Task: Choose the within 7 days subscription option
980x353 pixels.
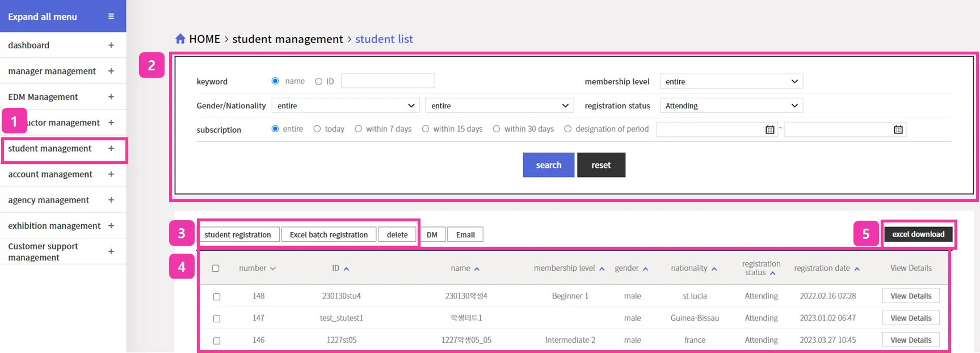Action: [359, 129]
